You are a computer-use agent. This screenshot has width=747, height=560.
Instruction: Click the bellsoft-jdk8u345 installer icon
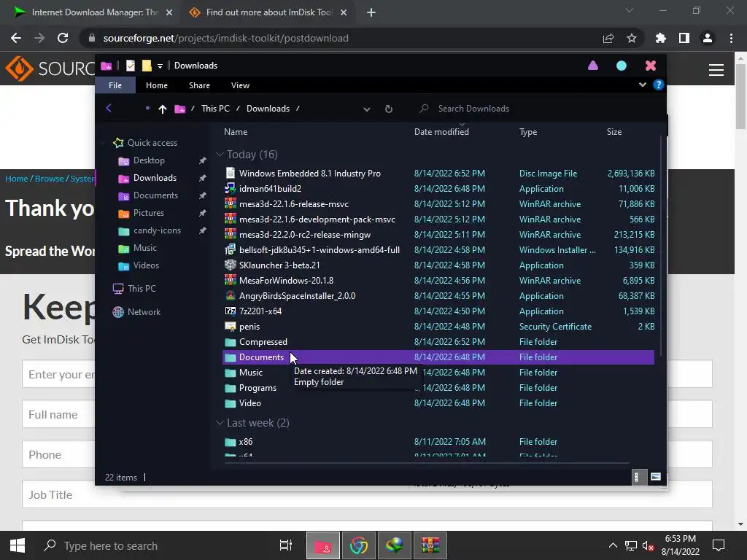[x=231, y=249]
